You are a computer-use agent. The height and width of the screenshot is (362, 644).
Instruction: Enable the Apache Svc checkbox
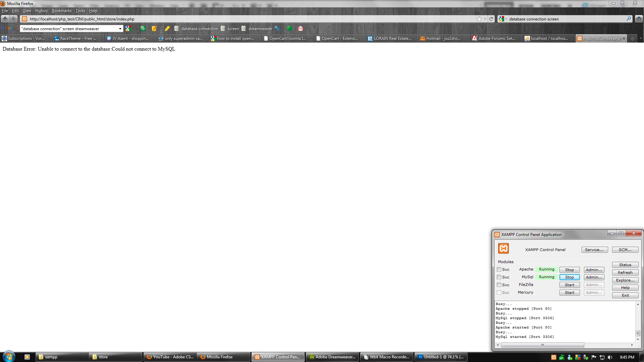click(x=499, y=269)
